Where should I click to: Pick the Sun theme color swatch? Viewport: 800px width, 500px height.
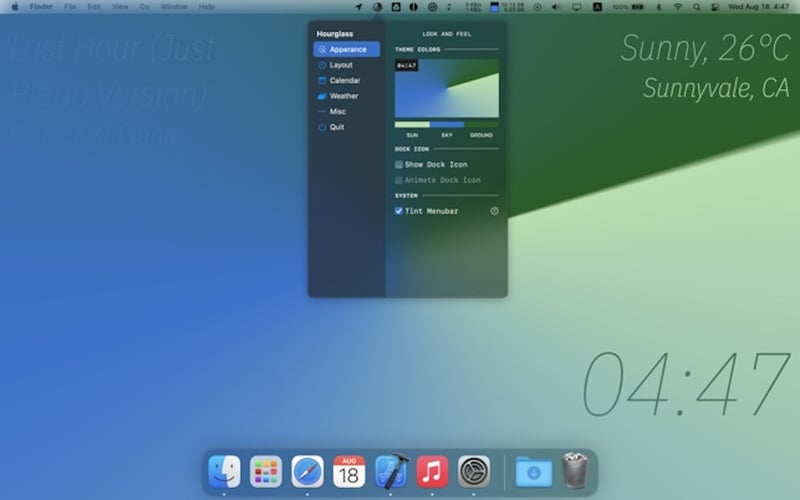[412, 124]
